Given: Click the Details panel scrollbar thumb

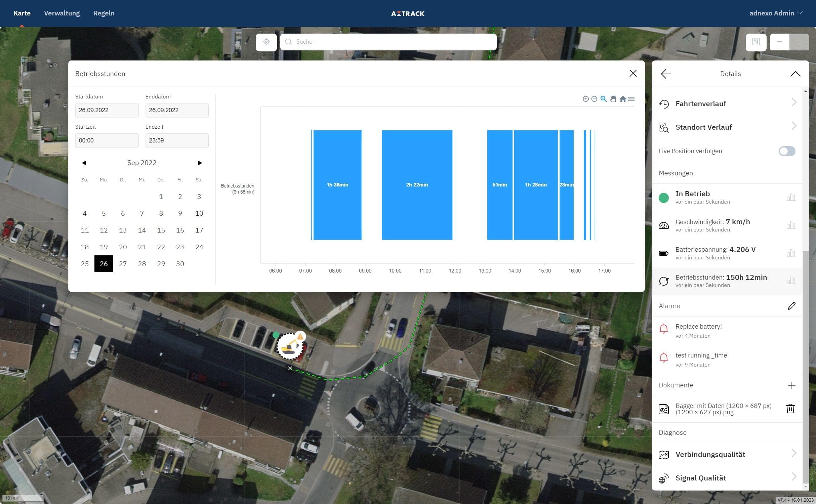Looking at the screenshot, I should coord(805,366).
